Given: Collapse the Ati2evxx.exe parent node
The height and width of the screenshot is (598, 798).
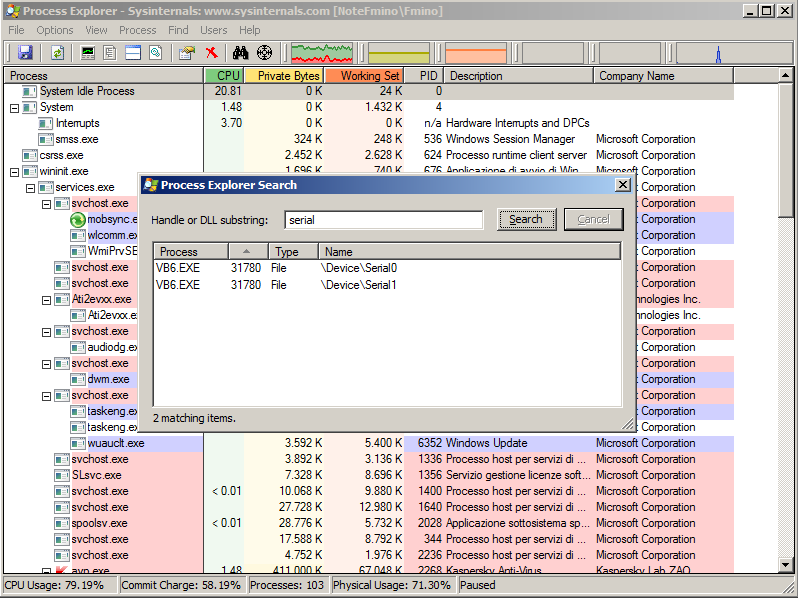Looking at the screenshot, I should 46,300.
